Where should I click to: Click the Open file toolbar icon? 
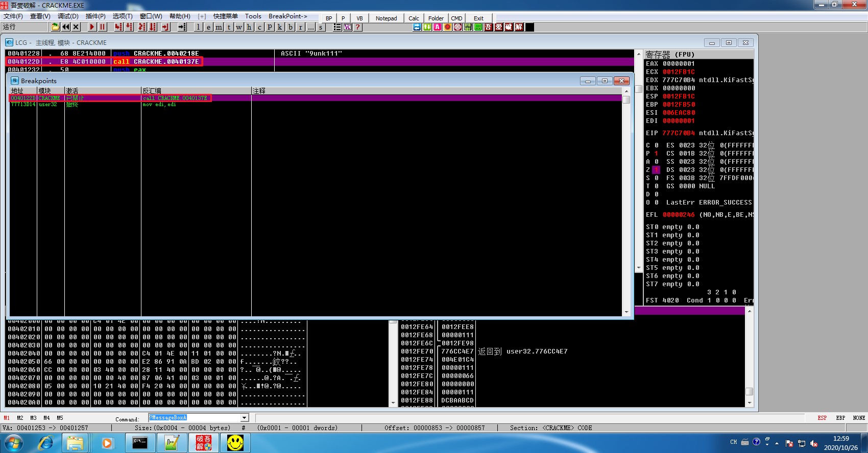(x=55, y=27)
